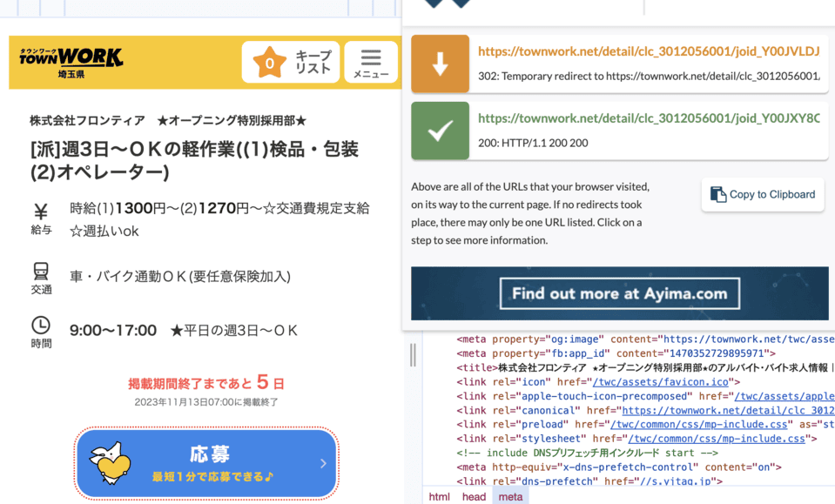Click the 2023年11月13日07:00に掲載終了 text
This screenshot has width=835, height=504.
(206, 402)
